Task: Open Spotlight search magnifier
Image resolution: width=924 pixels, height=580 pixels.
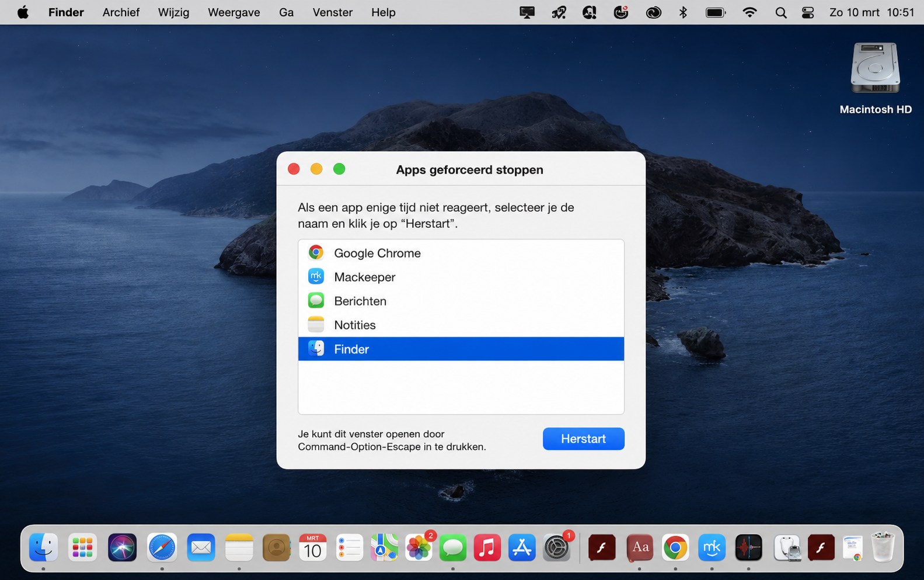Action: pyautogui.click(x=780, y=12)
